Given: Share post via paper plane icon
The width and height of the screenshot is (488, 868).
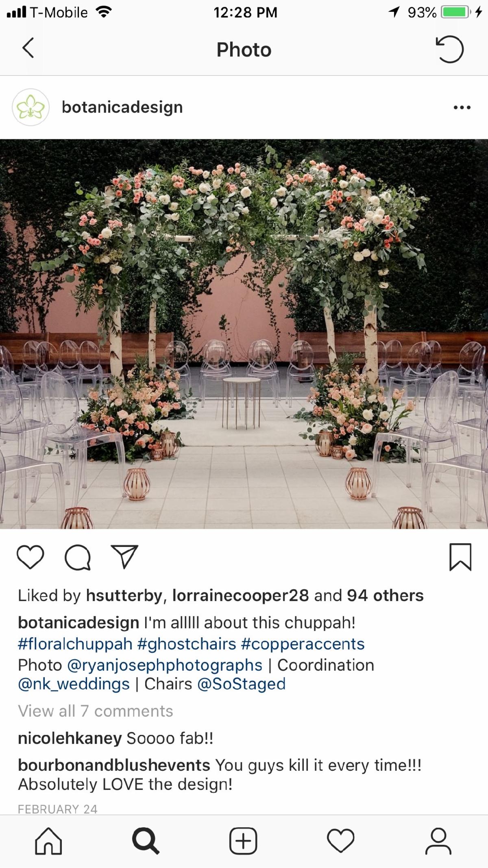Looking at the screenshot, I should [125, 556].
